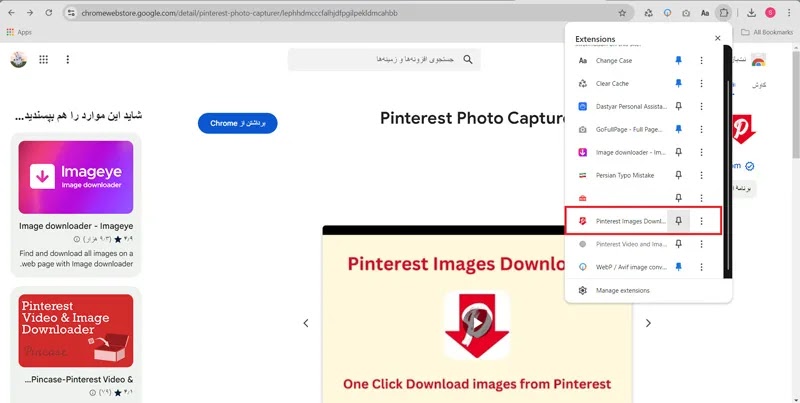Image resolution: width=800 pixels, height=403 pixels.
Task: Click the web store account avatar
Action: [18, 60]
